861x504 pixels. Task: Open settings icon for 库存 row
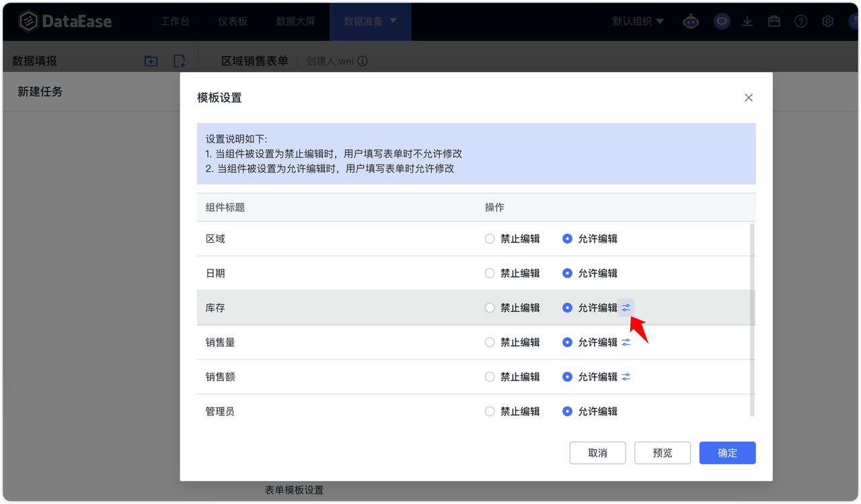click(x=626, y=308)
